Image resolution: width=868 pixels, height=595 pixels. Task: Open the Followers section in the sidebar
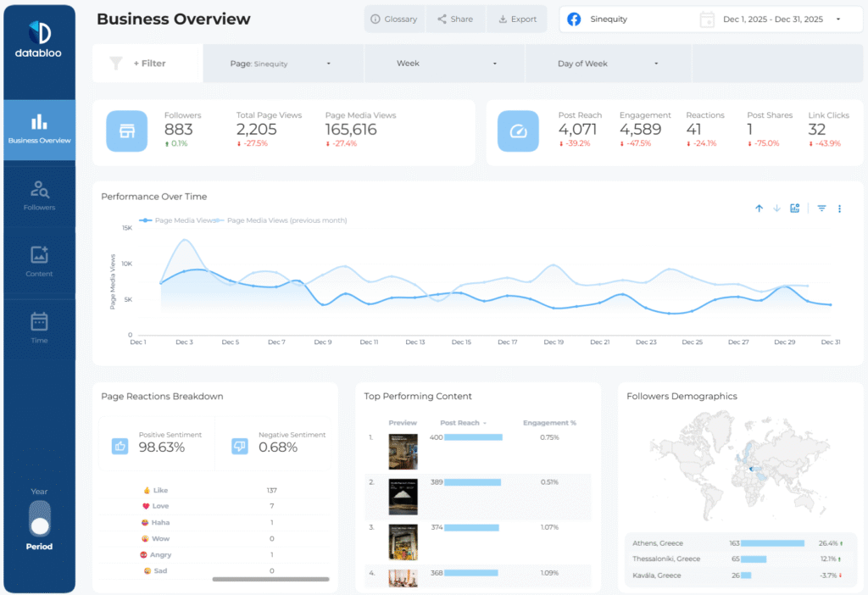click(39, 195)
